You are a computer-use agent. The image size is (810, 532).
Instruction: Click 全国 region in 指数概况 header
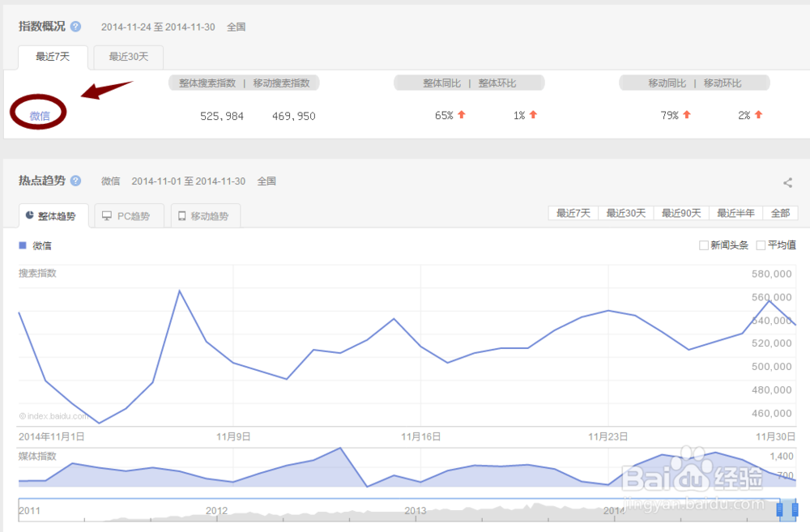[x=236, y=27]
